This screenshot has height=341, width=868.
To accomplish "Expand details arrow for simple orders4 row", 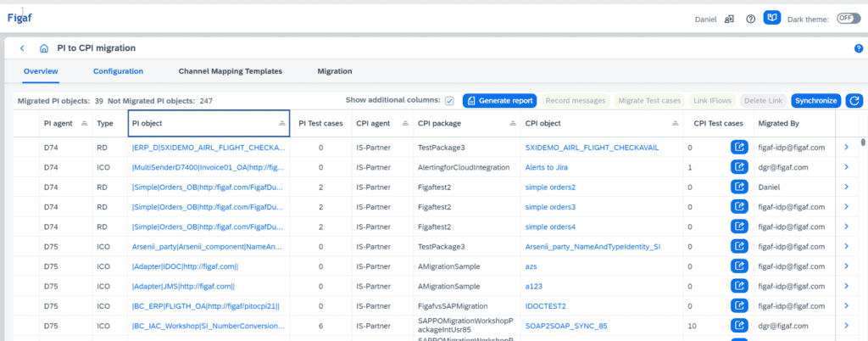I will click(847, 226).
